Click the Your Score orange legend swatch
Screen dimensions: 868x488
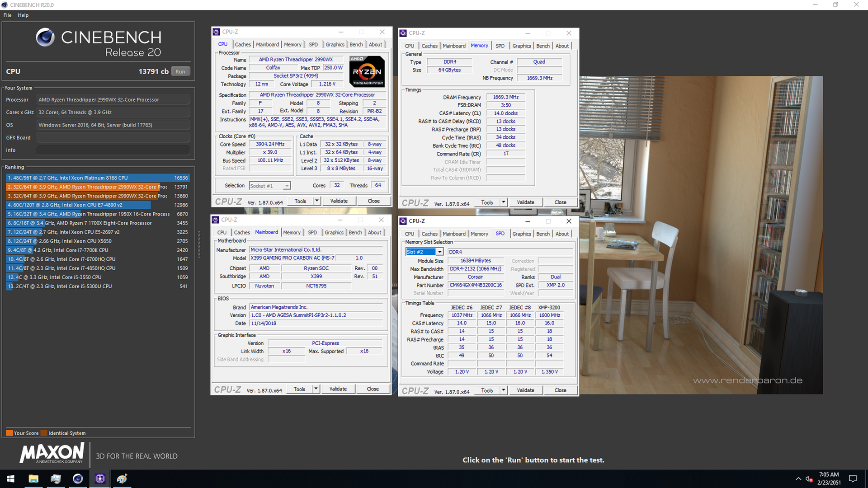[x=9, y=433]
